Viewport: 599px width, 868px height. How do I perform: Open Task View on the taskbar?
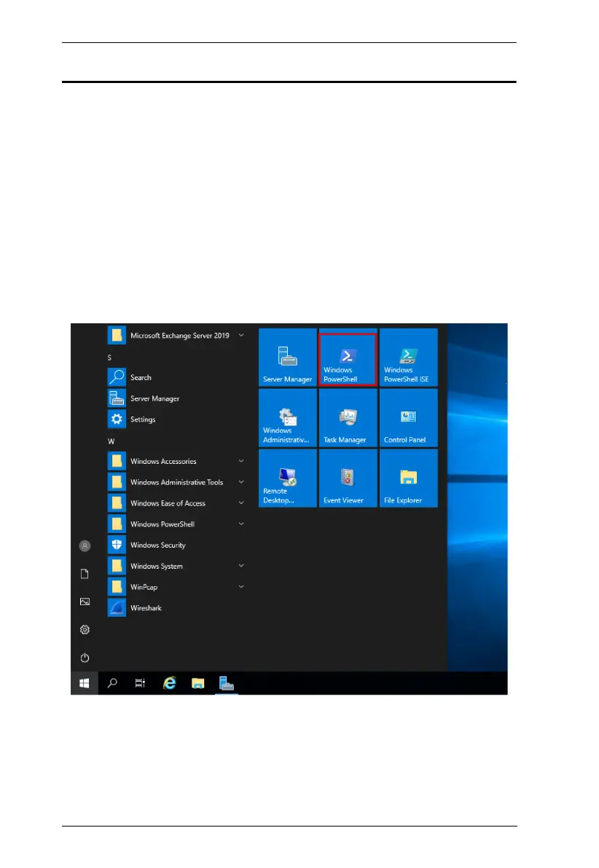(x=140, y=683)
